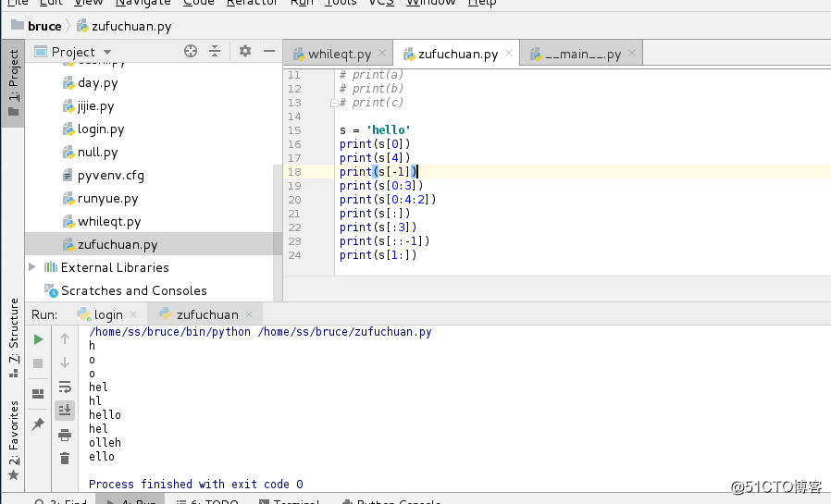Image resolution: width=831 pixels, height=504 pixels.
Task: Click the up stack trace arrow
Action: 65,338
